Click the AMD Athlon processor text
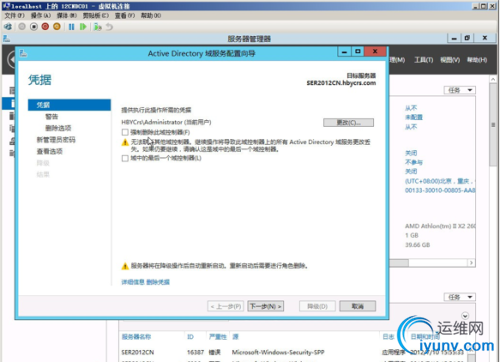Screen dimensions: 500x362 440,226
